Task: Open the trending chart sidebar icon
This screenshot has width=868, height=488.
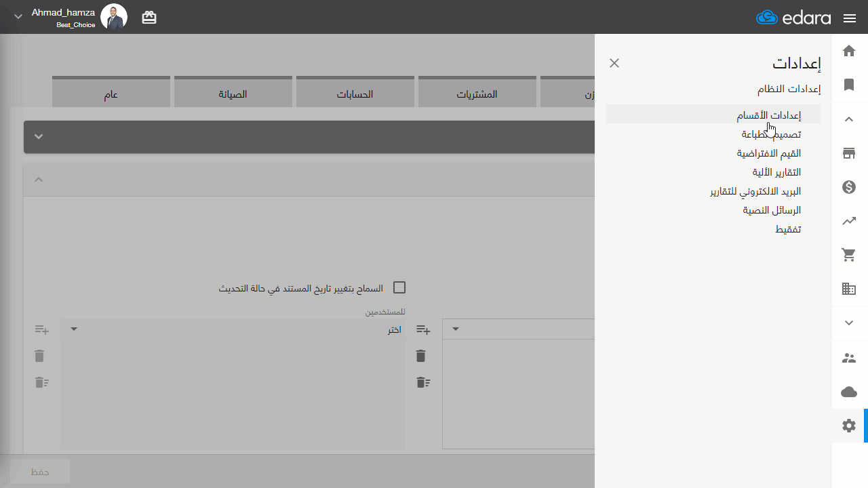Action: point(849,221)
